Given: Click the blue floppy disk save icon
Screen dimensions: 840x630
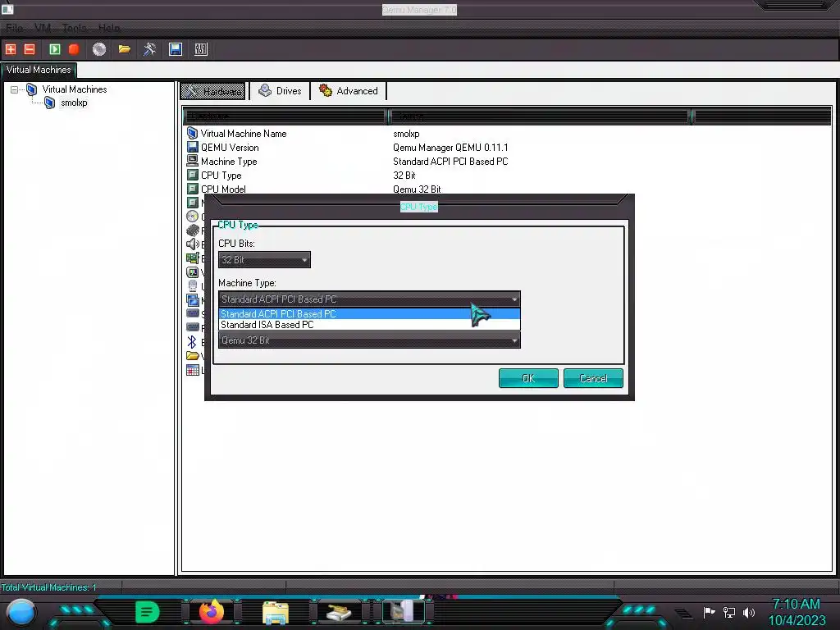Looking at the screenshot, I should [x=176, y=49].
